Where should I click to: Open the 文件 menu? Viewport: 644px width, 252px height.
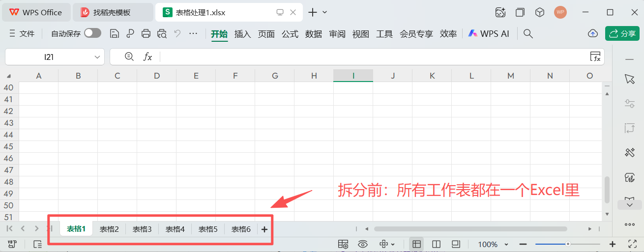[x=22, y=33]
